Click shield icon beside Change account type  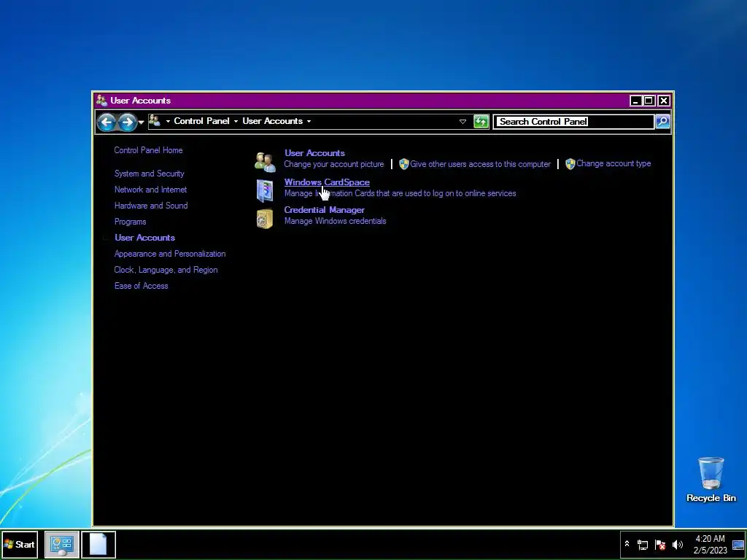(570, 164)
